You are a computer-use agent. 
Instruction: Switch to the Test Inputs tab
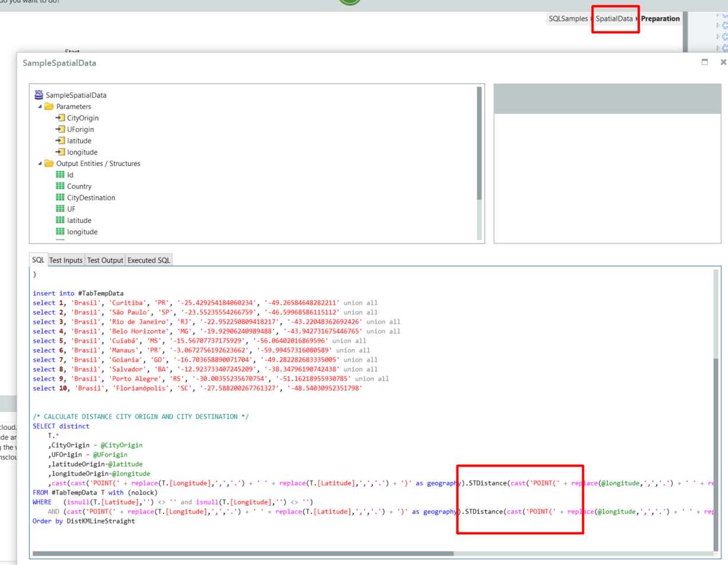[x=66, y=260]
